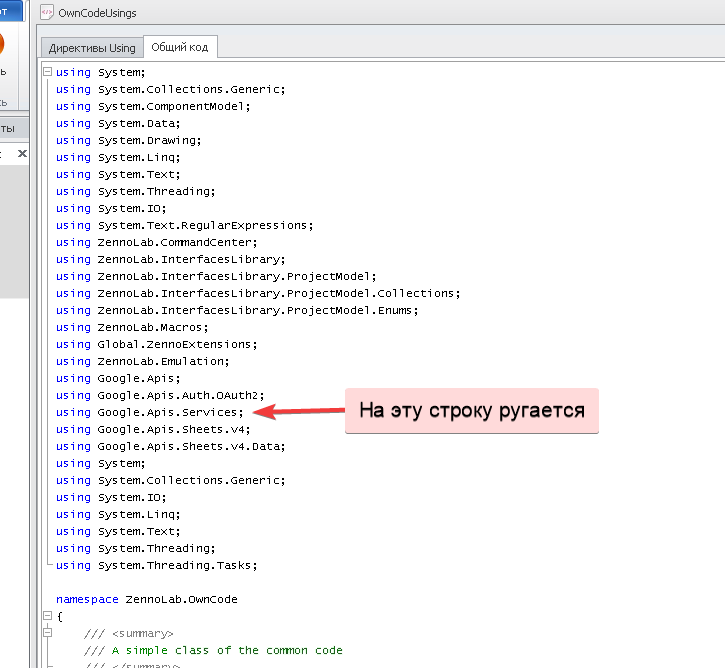This screenshot has width=725, height=668.
Task: Click the line using System.Text.RegularExpressions;
Action: tap(184, 226)
